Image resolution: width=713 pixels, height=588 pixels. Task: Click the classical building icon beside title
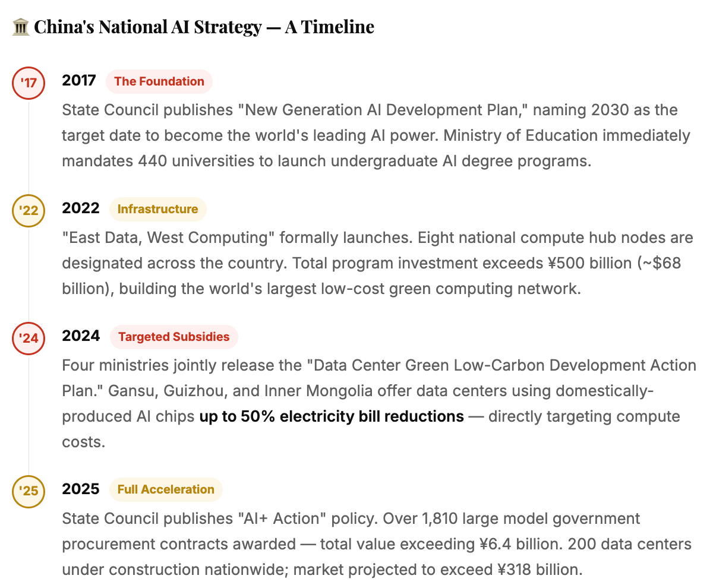(x=21, y=27)
